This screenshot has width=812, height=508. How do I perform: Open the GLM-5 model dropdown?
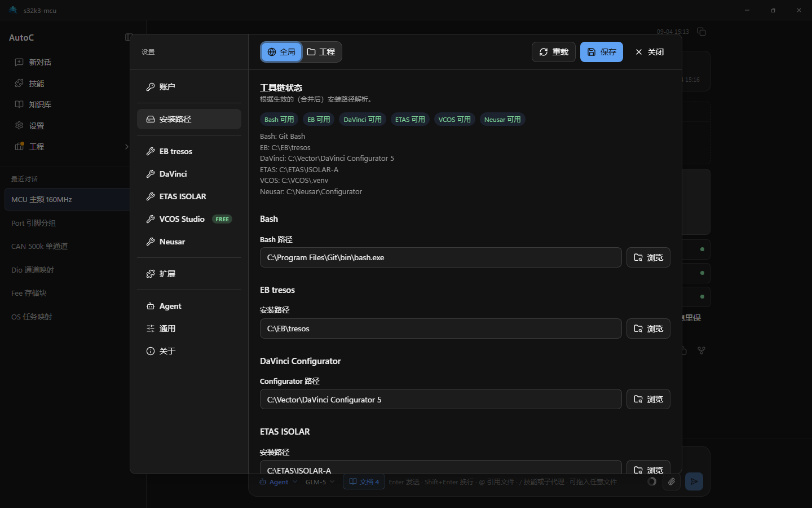coord(320,482)
